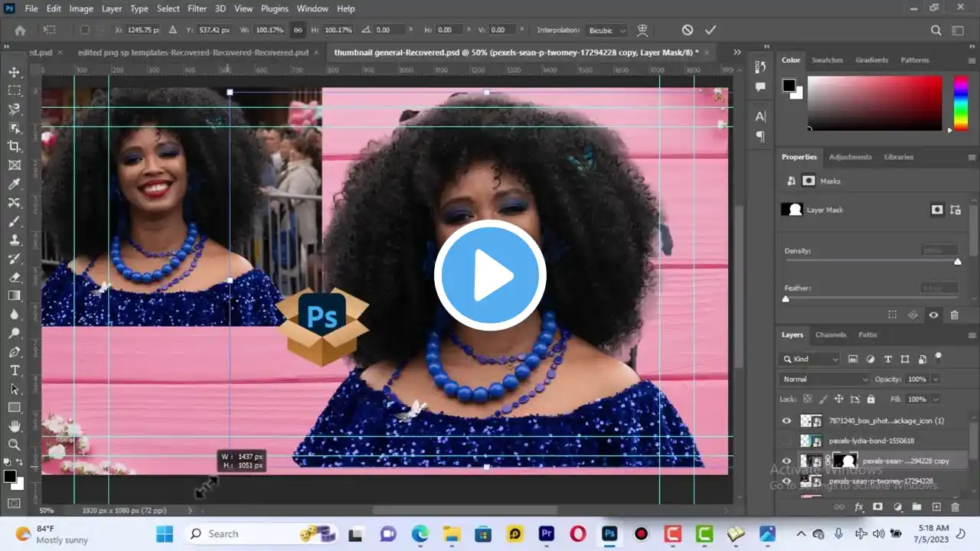Viewport: 980px width, 551px height.
Task: Open the Adjustments panel tab
Action: [850, 157]
